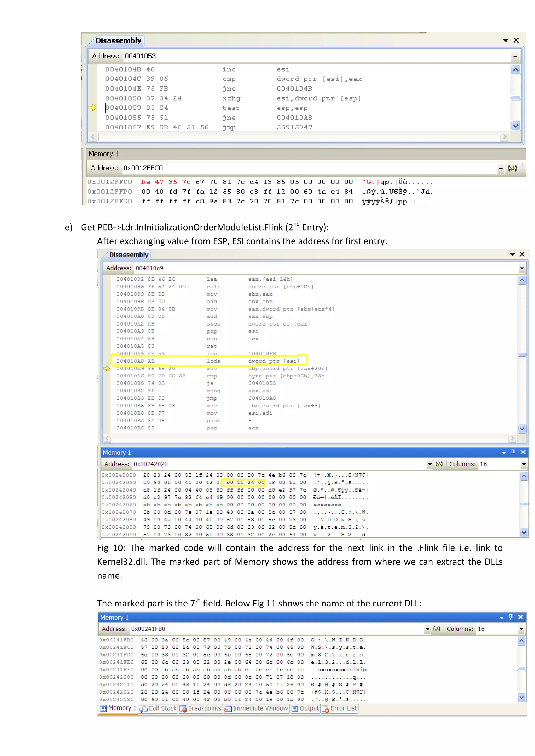Click horizontal scroll-right arrow in Disassembly 00401053
535x756 pixels.
pos(504,137)
